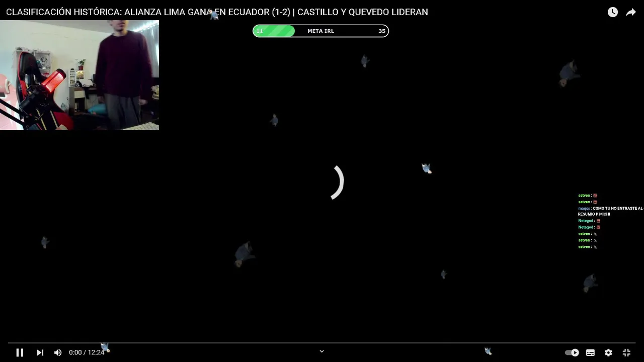Click the 'COMO TU NO ENTRASTE AL' chat message
Viewport: 644px width, 362px height.
[x=610, y=211]
